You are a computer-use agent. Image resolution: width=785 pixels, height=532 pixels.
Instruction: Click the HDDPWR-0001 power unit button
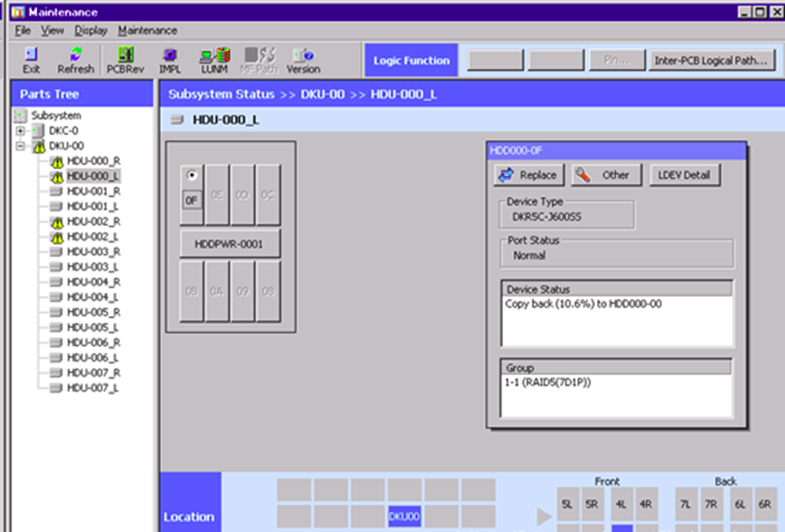[x=230, y=243]
